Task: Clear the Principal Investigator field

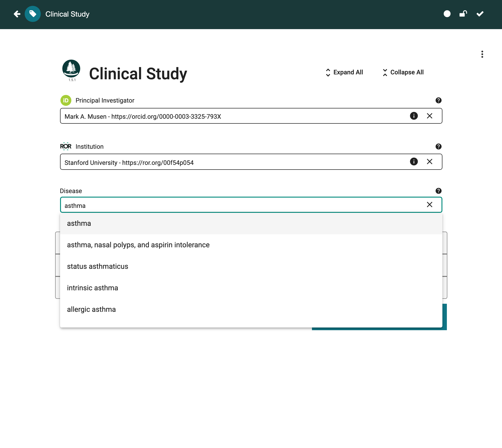Action: click(430, 116)
